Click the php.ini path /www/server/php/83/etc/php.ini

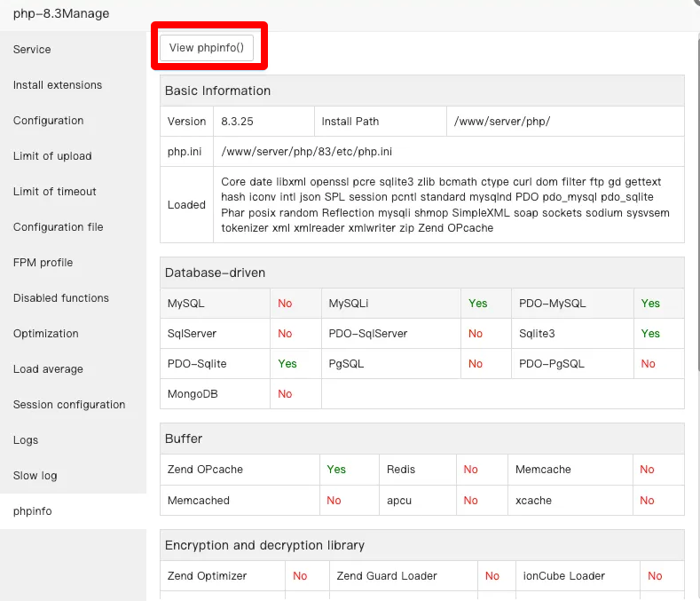pyautogui.click(x=306, y=152)
